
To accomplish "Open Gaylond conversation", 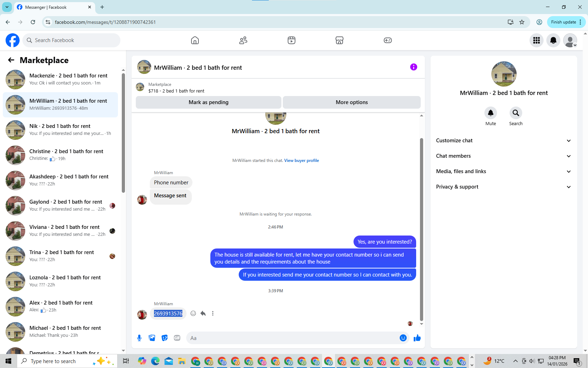I will pyautogui.click(x=61, y=206).
